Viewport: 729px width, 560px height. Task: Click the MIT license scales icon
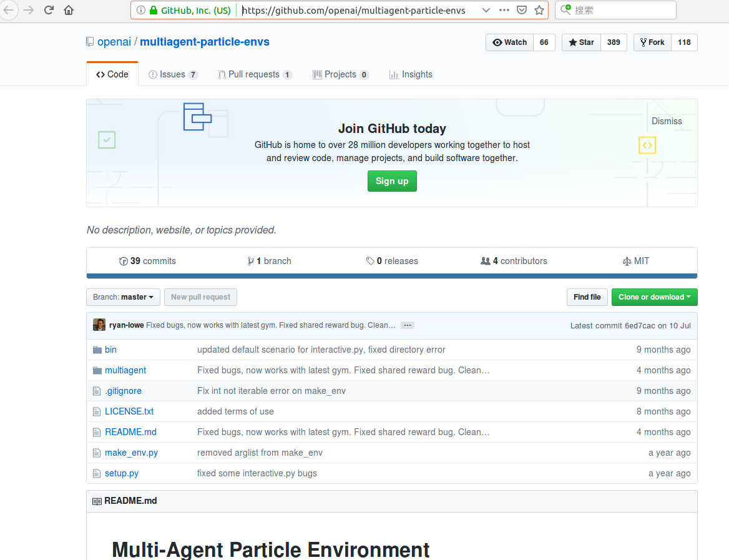(x=627, y=261)
